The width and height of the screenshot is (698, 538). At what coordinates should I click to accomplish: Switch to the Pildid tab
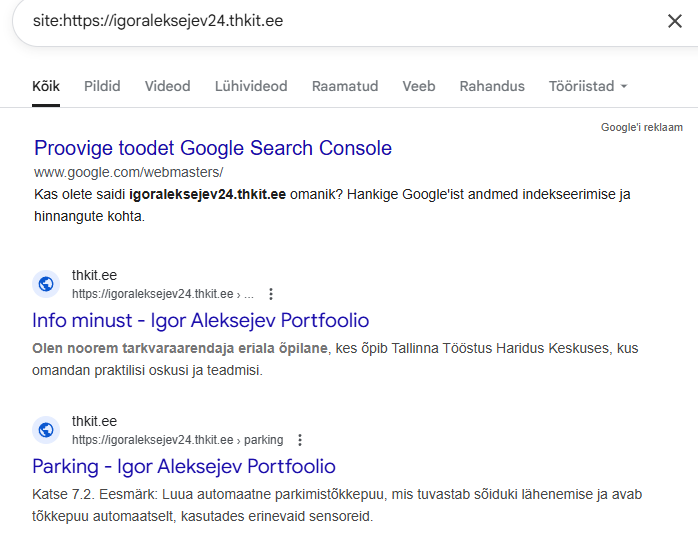(x=102, y=86)
